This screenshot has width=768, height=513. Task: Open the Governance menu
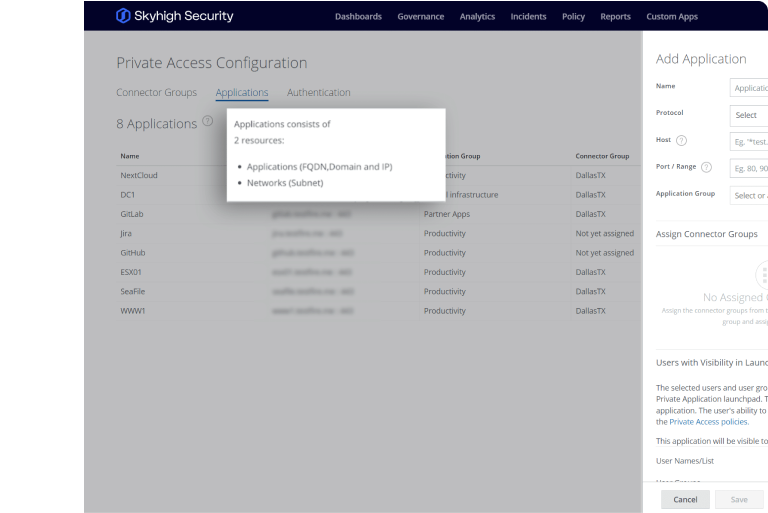coord(421,17)
